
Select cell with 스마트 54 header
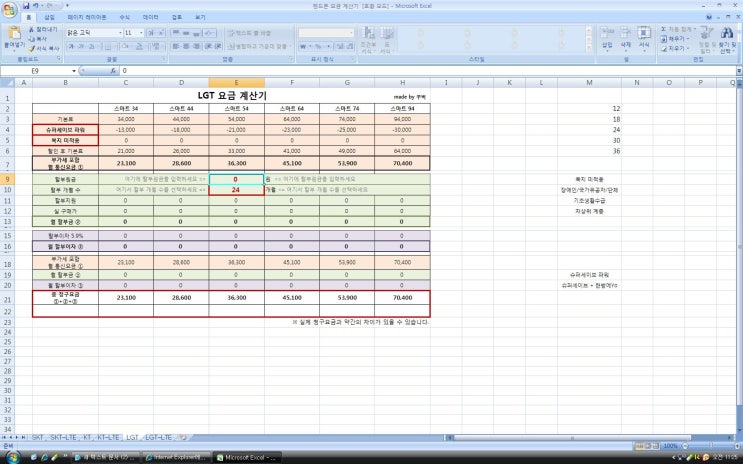click(x=236, y=109)
